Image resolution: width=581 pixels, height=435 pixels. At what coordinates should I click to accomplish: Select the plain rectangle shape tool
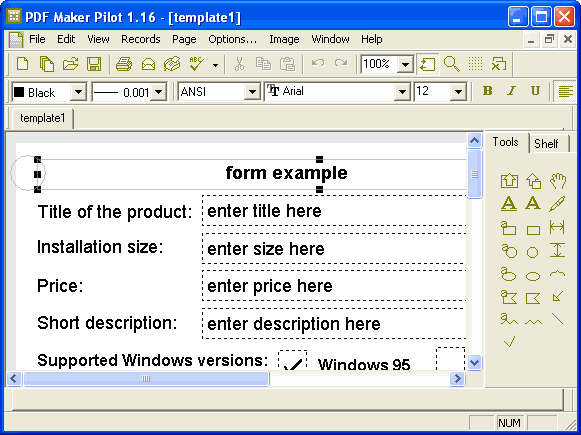(533, 230)
